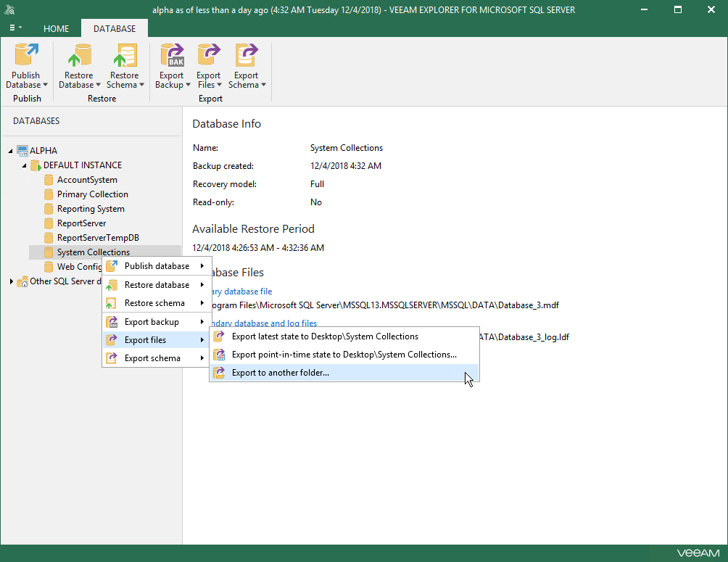Open Publish database submenu in context menu

point(157,266)
